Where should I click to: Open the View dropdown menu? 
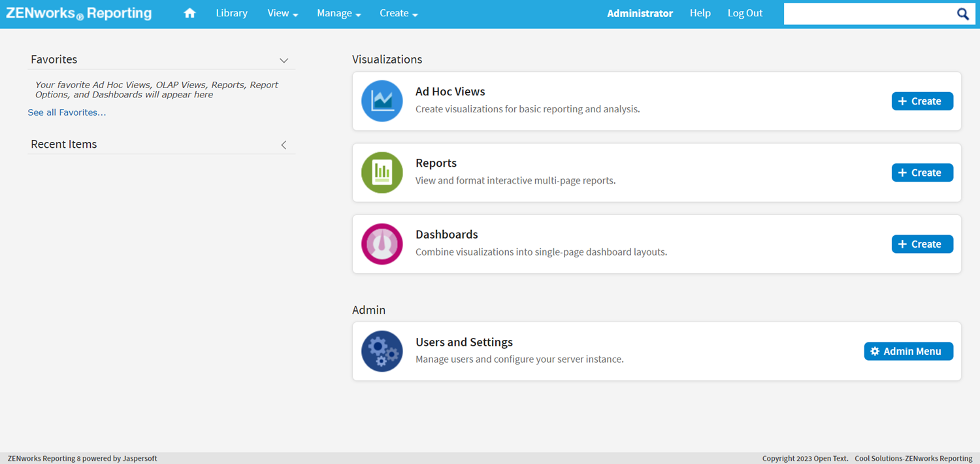tap(282, 13)
